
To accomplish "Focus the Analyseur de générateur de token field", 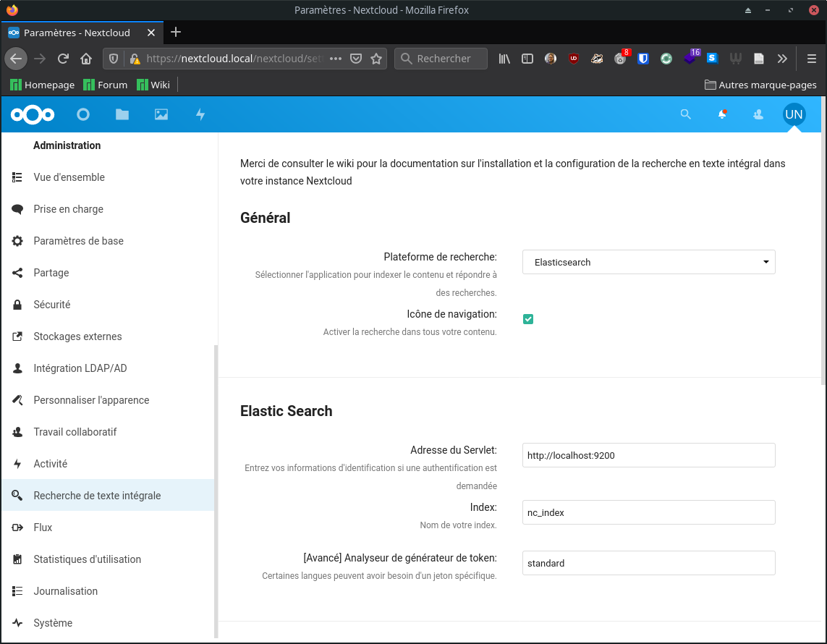I will 649,563.
